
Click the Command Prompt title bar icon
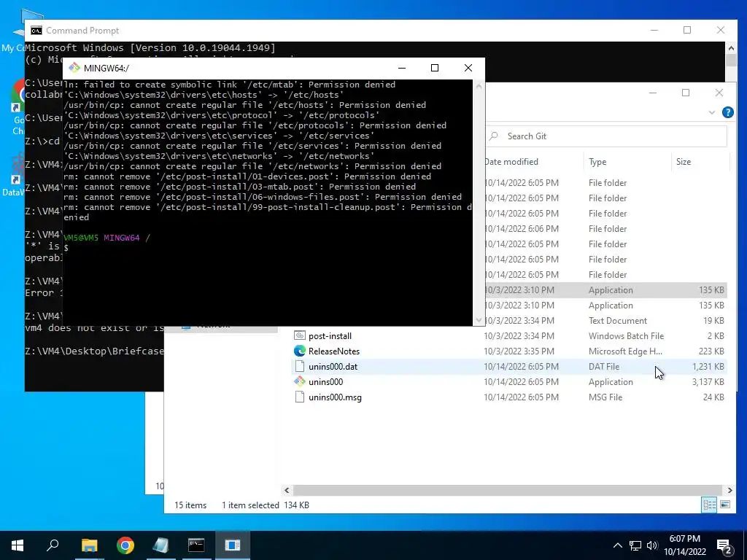point(36,31)
